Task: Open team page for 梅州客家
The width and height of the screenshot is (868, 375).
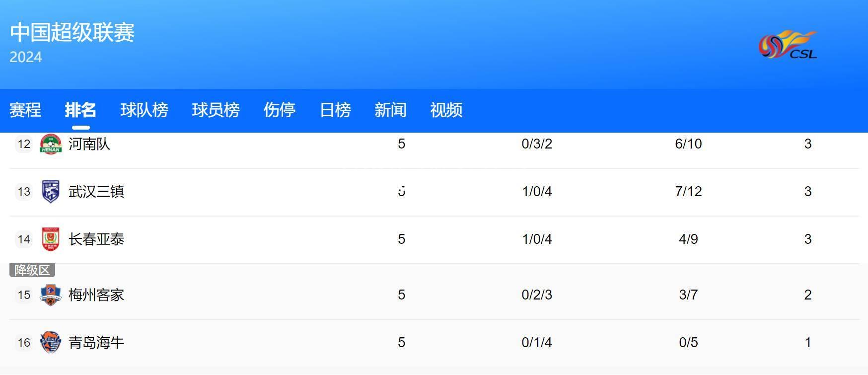Action: coord(96,295)
